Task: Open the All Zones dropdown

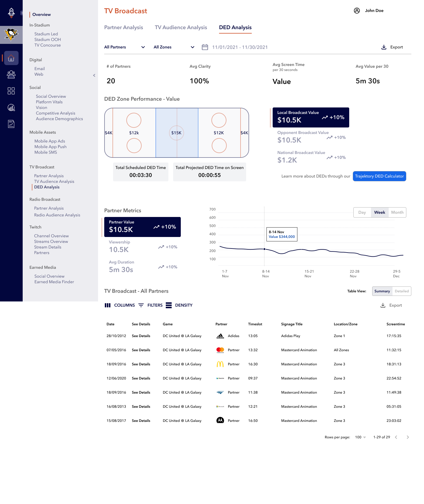Action: point(174,47)
